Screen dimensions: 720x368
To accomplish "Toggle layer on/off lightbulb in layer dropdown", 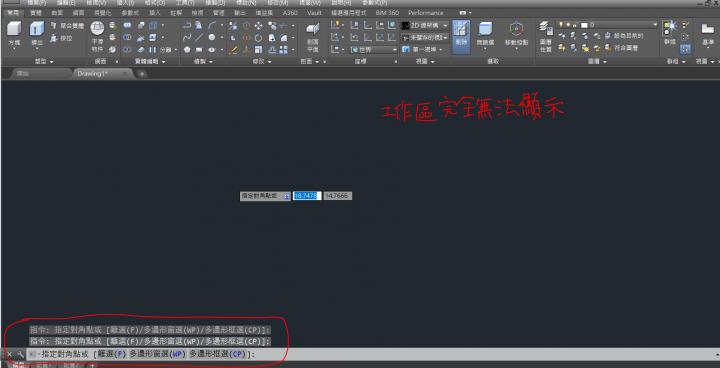I will click(561, 25).
